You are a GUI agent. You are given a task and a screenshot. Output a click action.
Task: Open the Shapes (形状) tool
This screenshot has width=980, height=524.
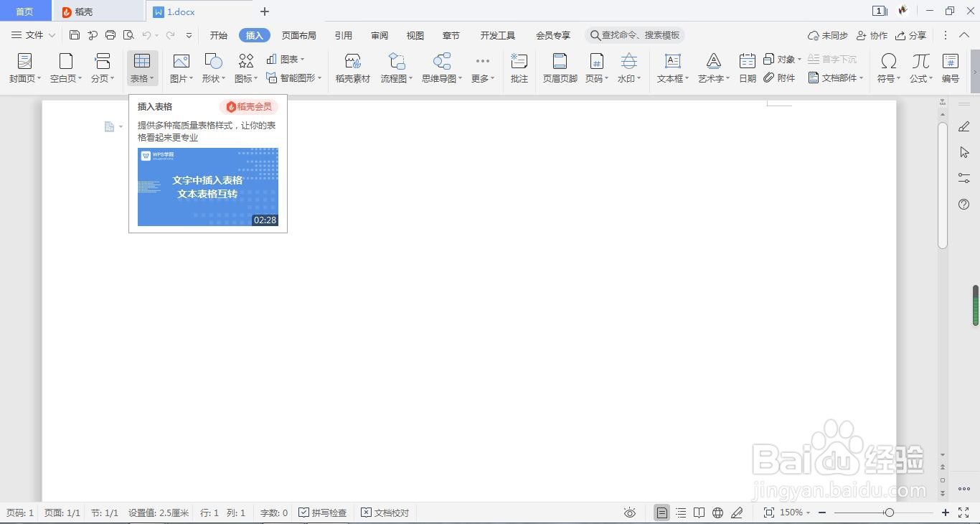214,68
